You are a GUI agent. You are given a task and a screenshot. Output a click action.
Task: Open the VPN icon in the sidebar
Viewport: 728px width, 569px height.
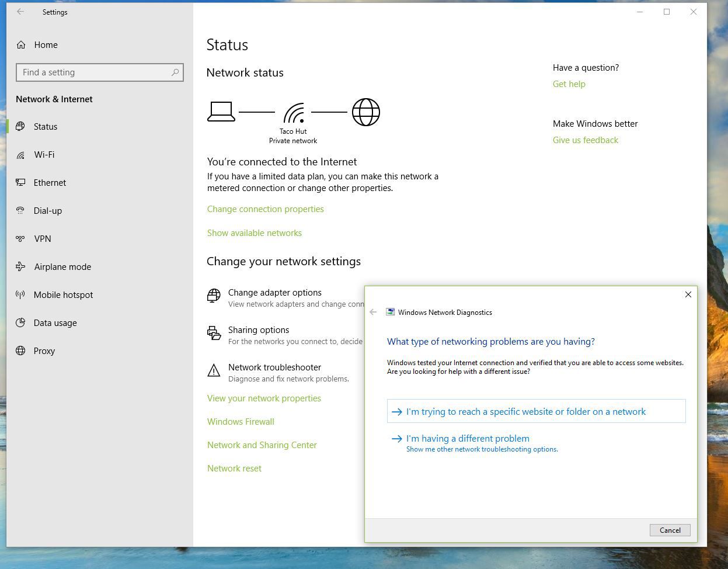21,239
